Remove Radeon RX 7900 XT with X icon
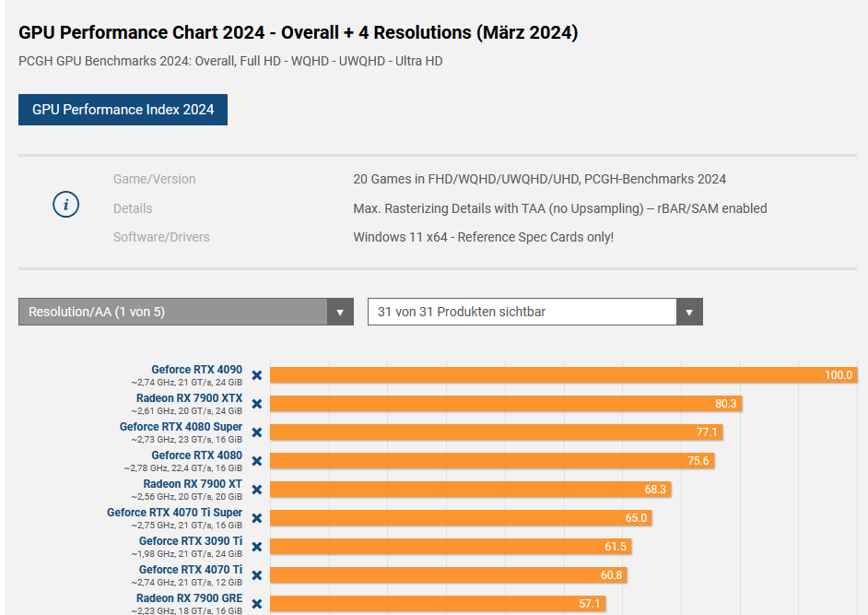This screenshot has width=868, height=615. pyautogui.click(x=257, y=490)
